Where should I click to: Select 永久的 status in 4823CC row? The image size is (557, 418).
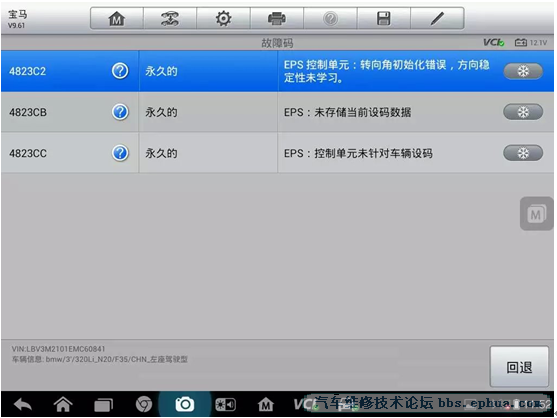pyautogui.click(x=161, y=154)
